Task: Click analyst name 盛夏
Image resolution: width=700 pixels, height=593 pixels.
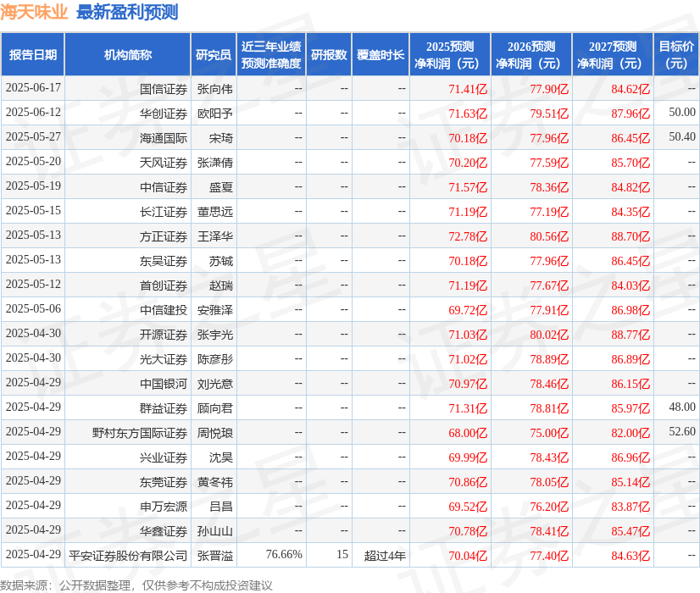Action: tap(221, 187)
